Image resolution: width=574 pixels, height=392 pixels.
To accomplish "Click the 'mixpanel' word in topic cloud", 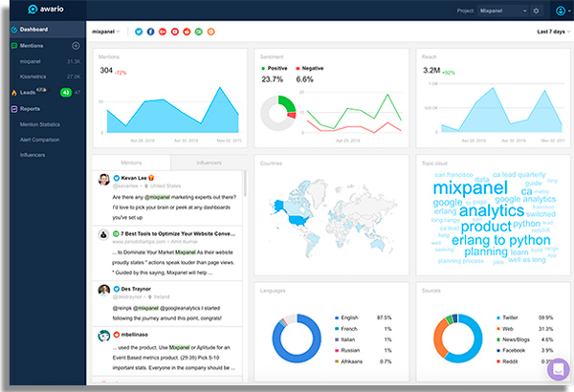I will (470, 188).
